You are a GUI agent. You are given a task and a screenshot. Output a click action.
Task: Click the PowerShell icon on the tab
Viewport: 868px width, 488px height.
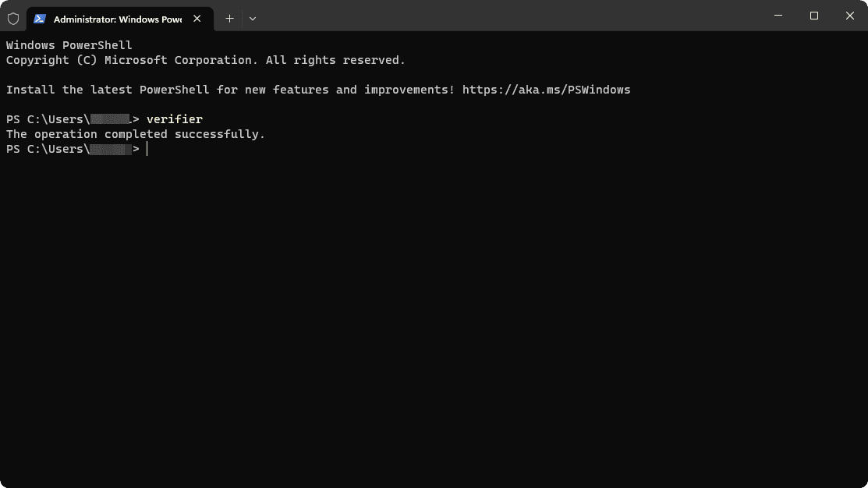point(40,18)
